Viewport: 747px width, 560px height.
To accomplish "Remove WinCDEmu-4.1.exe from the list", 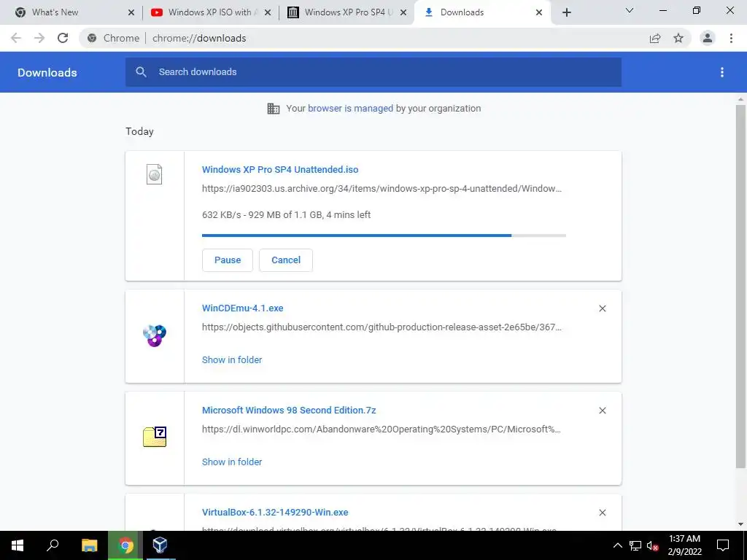I will 602,308.
